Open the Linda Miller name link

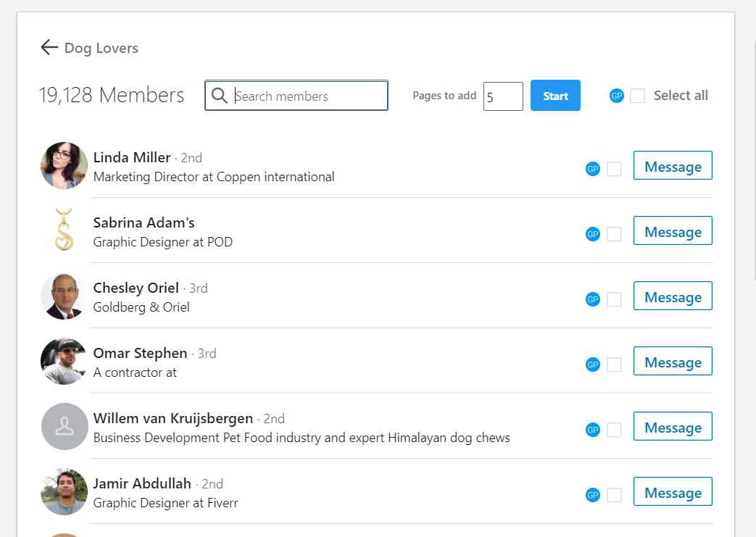click(x=132, y=157)
